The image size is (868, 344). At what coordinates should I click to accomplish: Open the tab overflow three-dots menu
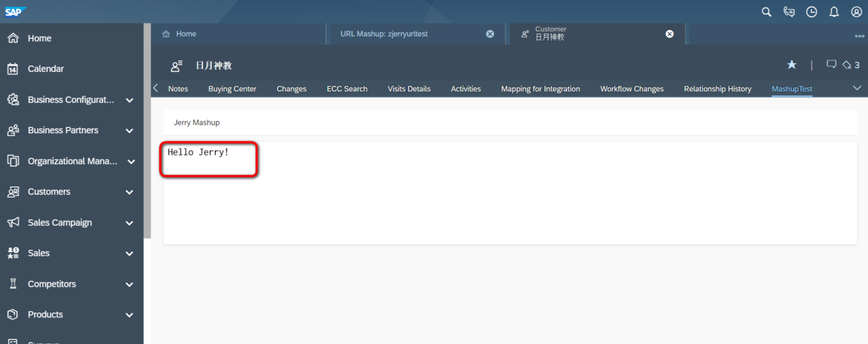pyautogui.click(x=860, y=36)
